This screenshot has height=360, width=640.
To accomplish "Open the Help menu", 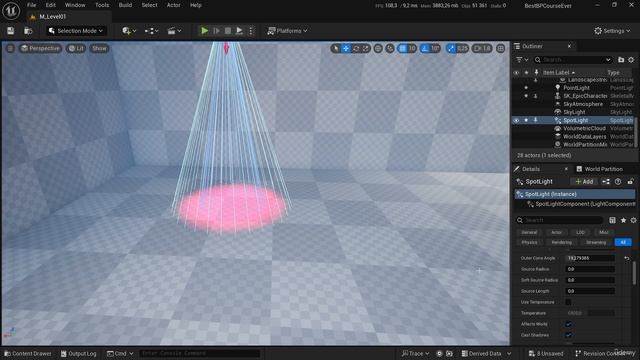I will pos(196,5).
